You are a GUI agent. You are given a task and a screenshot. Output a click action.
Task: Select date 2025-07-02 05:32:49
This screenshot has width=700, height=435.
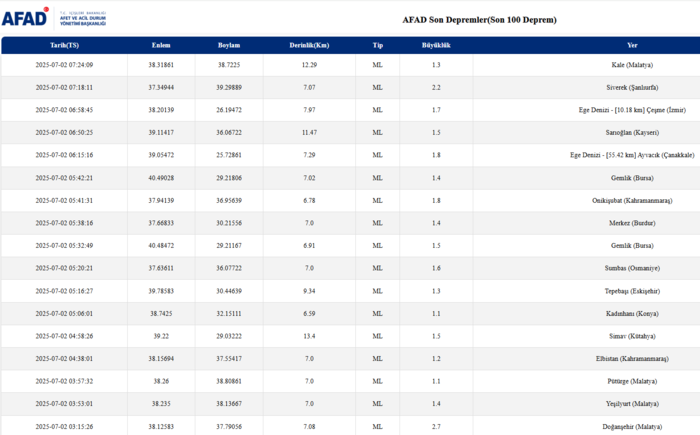tap(64, 246)
